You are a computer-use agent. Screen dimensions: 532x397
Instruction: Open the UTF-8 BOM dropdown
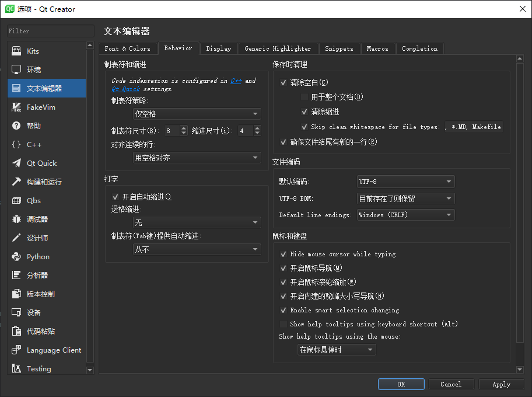pos(405,198)
